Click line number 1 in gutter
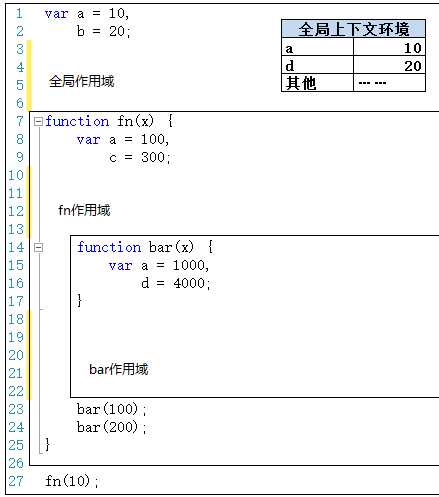439x497 pixels. [x=19, y=14]
